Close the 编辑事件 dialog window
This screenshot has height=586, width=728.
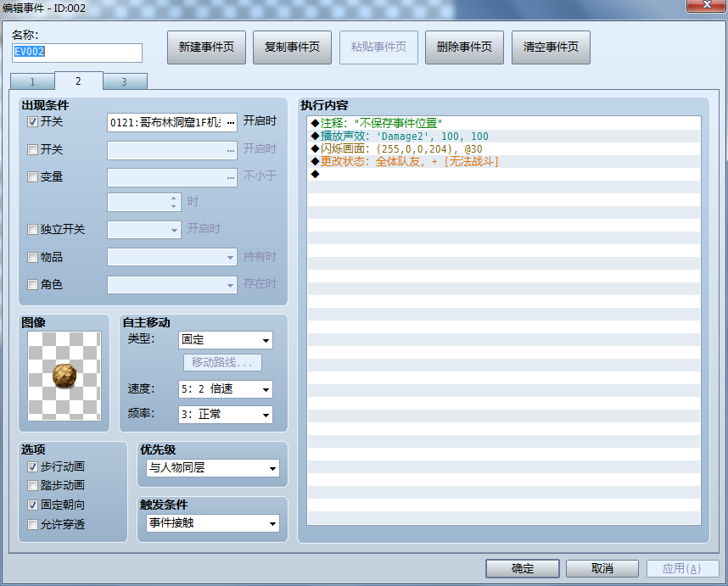(x=706, y=5)
